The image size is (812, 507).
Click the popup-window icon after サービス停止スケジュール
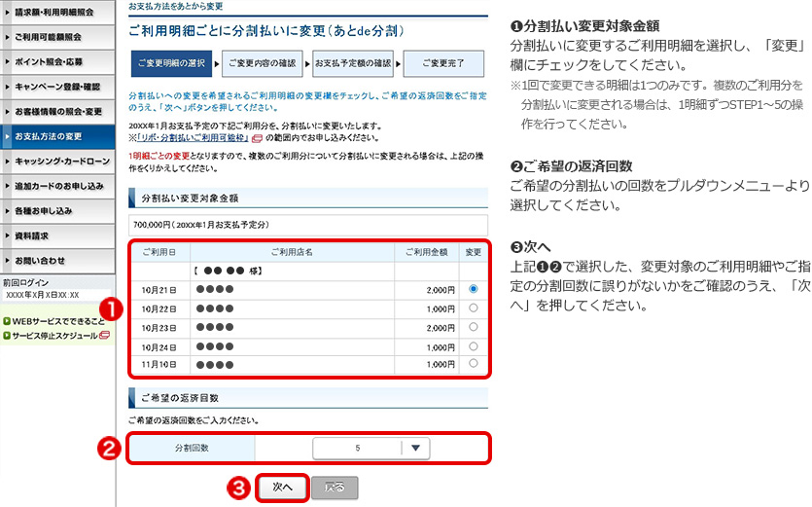[104, 336]
